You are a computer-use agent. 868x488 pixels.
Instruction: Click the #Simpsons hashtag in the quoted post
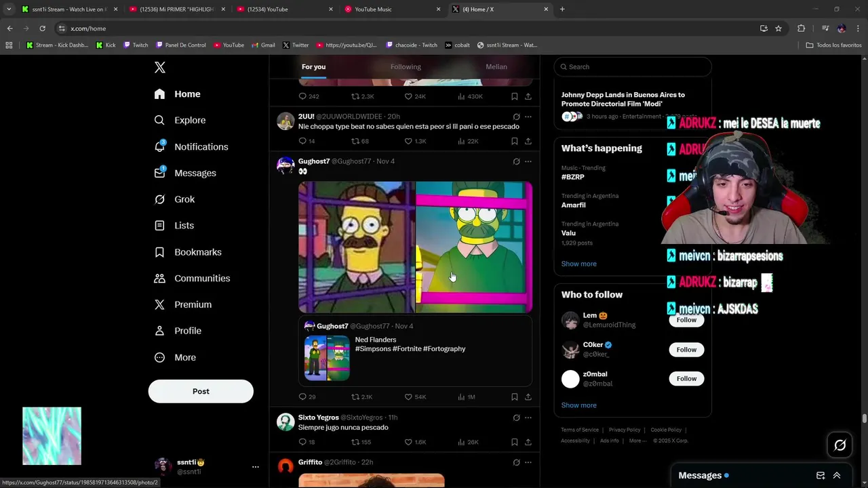coord(373,349)
